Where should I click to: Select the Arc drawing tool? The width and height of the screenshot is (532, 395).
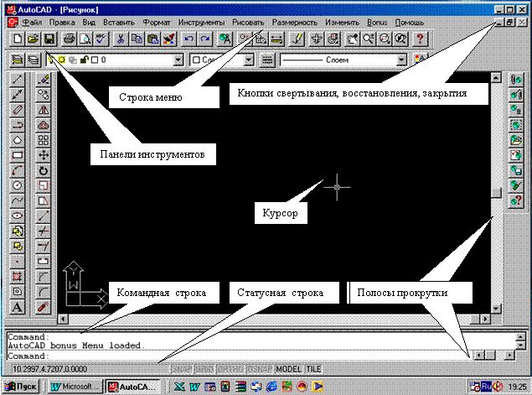click(x=17, y=170)
